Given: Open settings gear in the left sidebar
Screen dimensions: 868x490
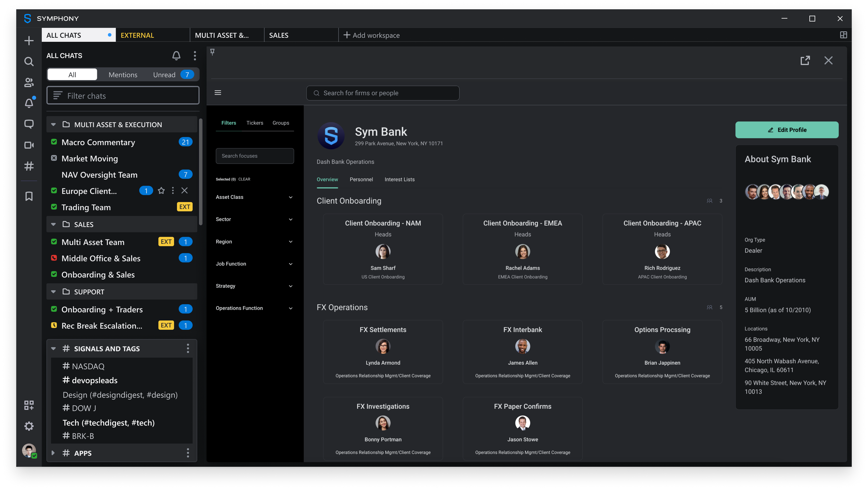Looking at the screenshot, I should (x=29, y=426).
